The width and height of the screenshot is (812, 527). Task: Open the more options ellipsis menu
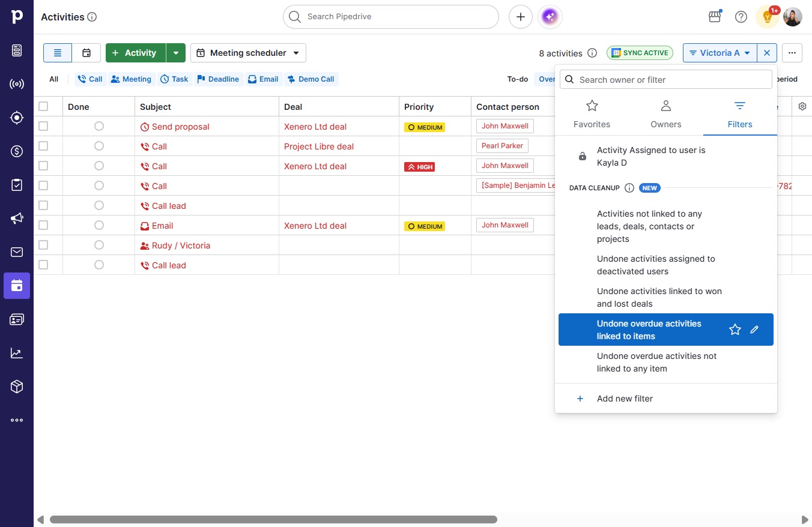point(792,53)
